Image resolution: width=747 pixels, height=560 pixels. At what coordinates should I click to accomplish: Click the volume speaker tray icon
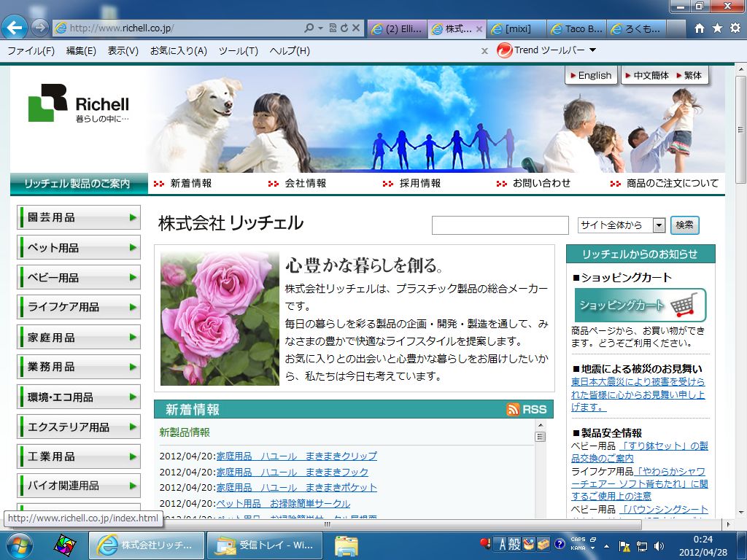[x=659, y=545]
